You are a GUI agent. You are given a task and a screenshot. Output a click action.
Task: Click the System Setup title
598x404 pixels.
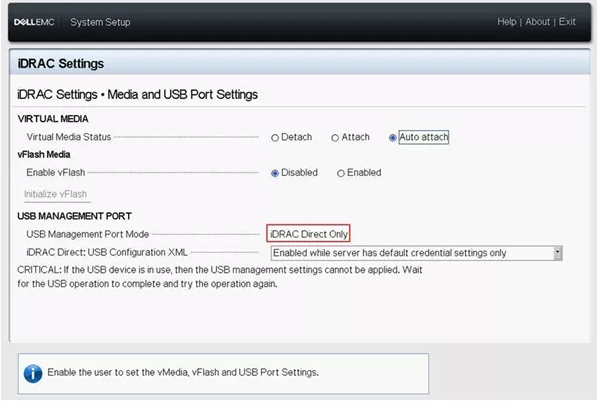pos(100,22)
